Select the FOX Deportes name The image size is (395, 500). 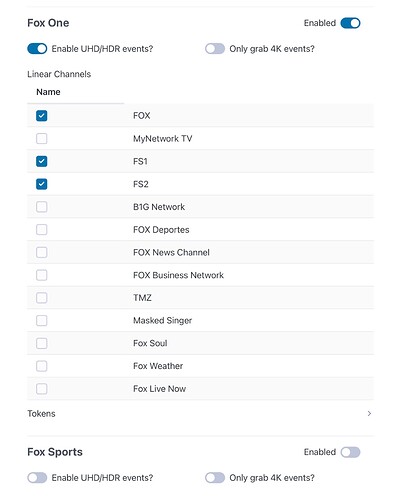point(161,230)
